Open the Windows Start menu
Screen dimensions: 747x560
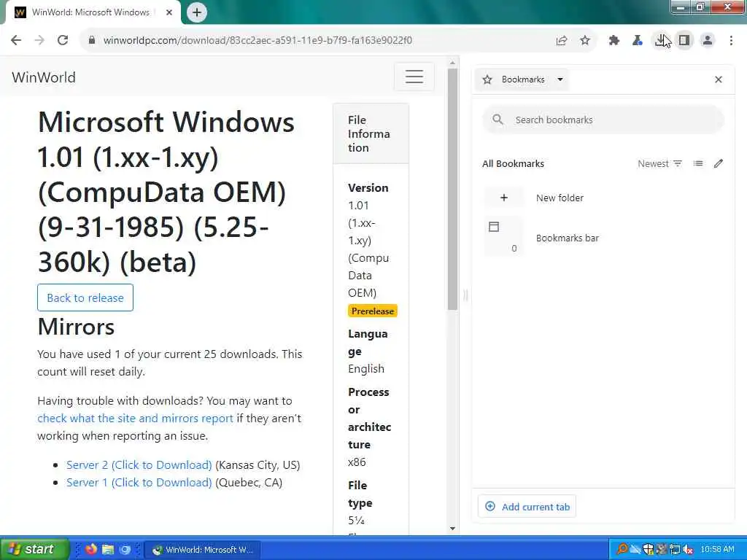click(x=35, y=549)
